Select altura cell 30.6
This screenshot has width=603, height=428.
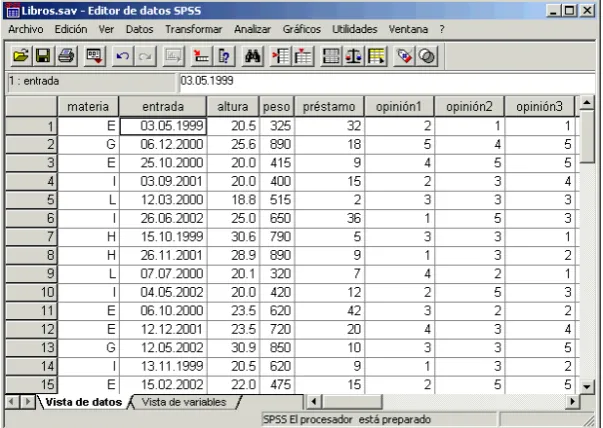(x=233, y=236)
